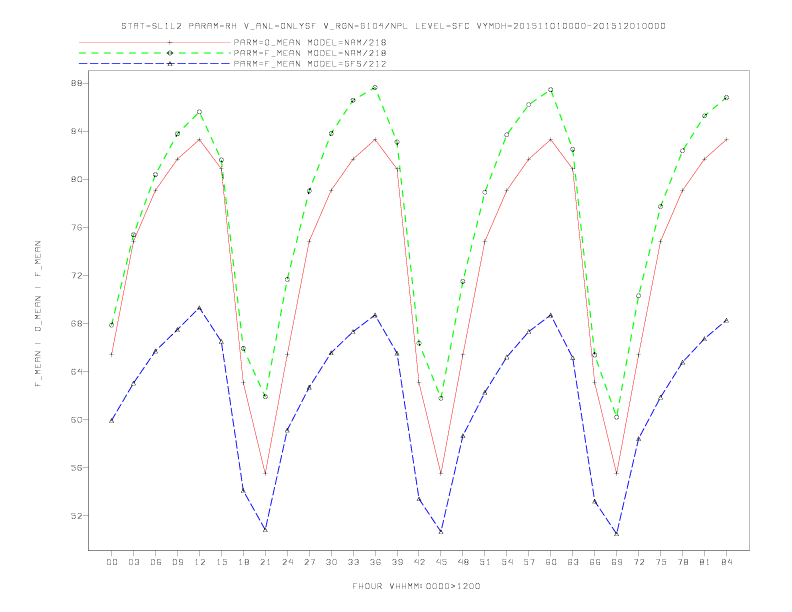Click x-axis tick label 42
Image resolution: width=792 pixels, height=612 pixels.
point(419,562)
